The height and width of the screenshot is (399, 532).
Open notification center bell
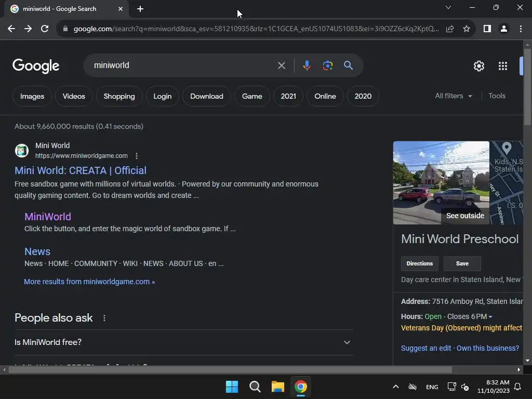517,387
